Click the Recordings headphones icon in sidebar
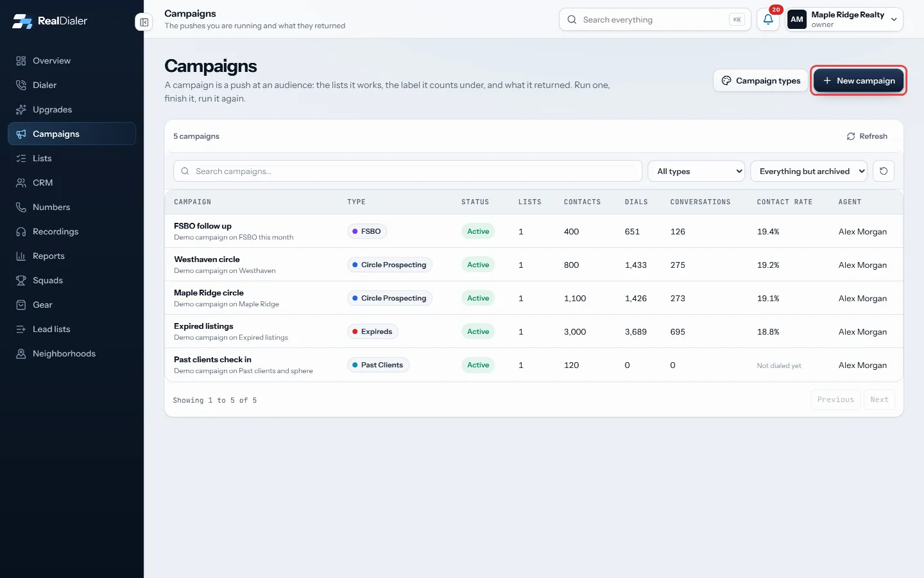Viewport: 924px width, 578px height. click(21, 232)
